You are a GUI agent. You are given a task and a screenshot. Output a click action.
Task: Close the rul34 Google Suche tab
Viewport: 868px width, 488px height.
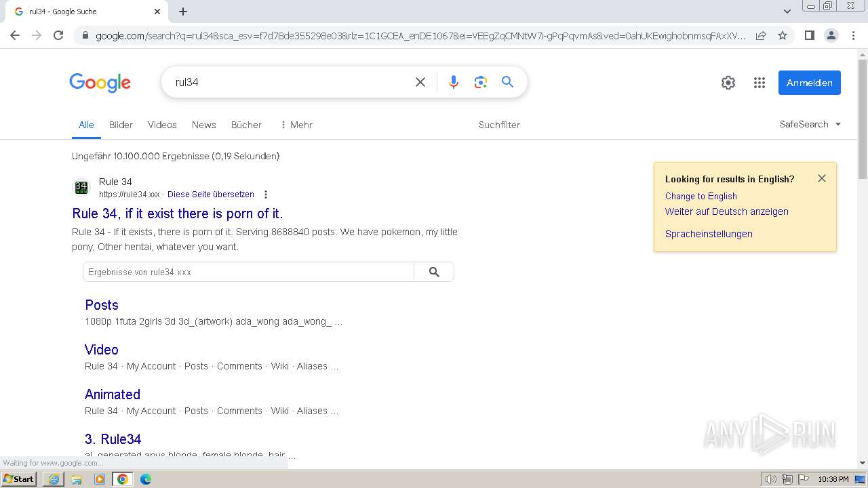(x=157, y=12)
